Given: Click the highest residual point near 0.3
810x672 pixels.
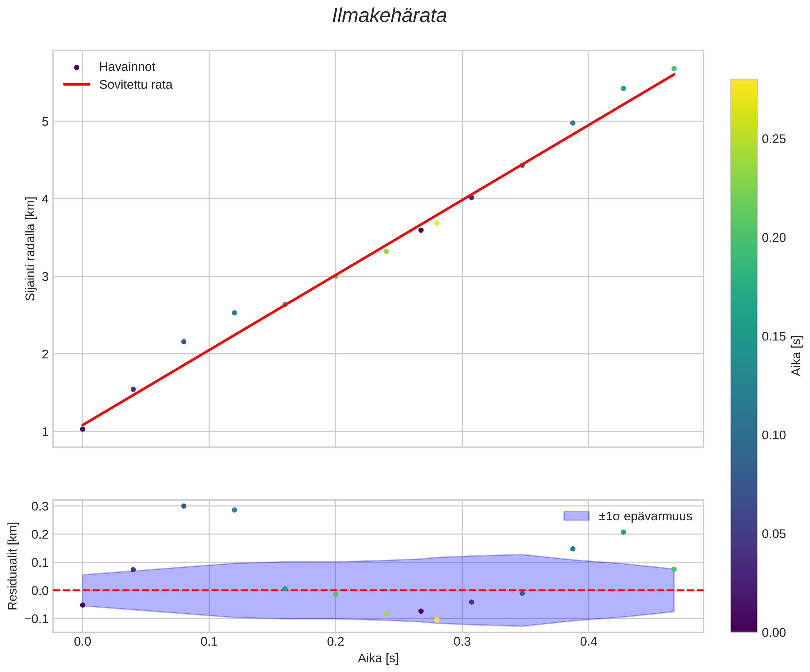Looking at the screenshot, I should click(184, 506).
